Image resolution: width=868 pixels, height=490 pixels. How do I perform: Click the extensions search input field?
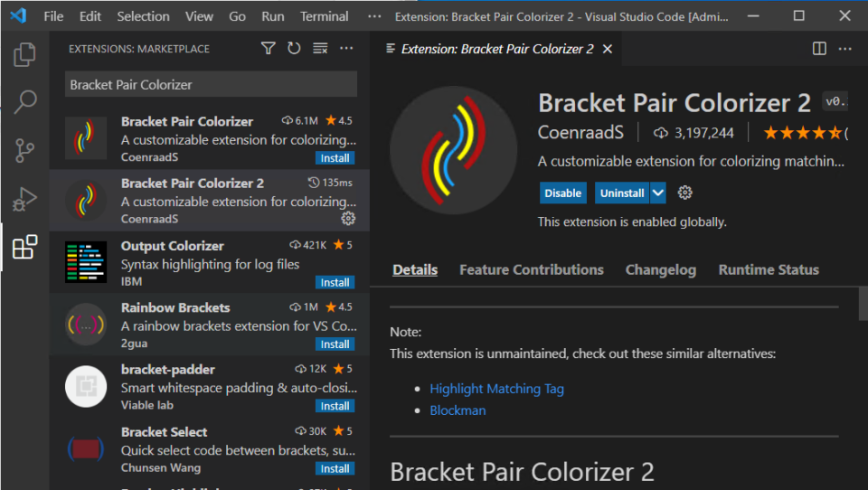[211, 85]
